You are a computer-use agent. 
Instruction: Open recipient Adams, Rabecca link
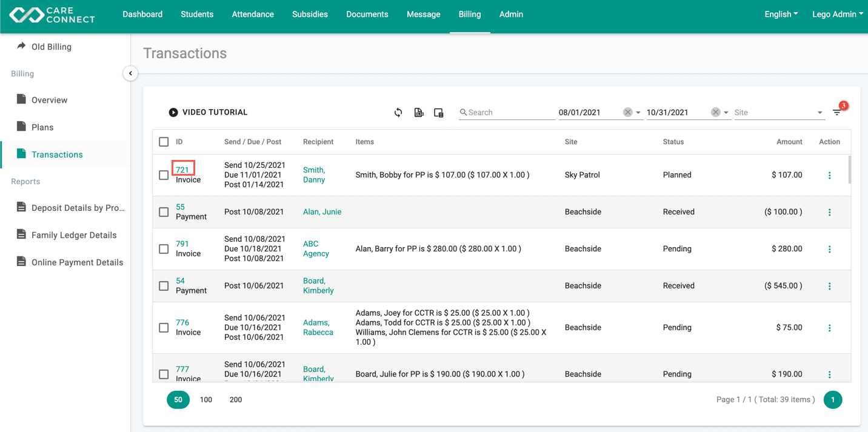point(318,327)
